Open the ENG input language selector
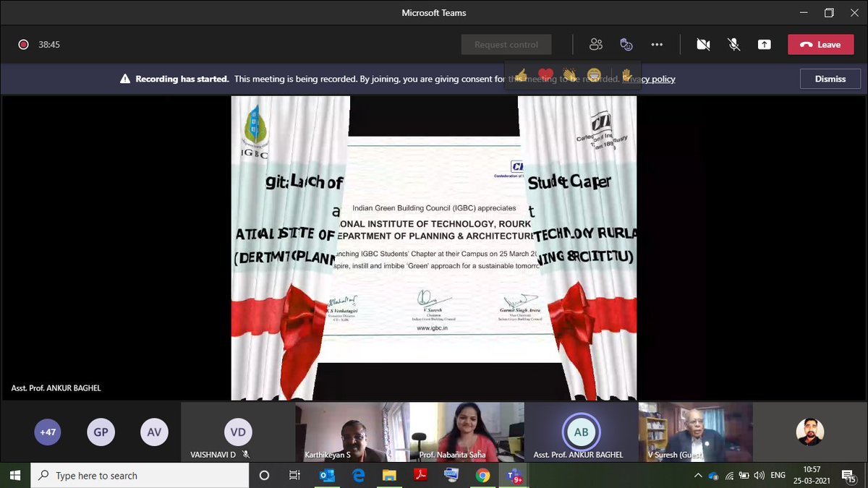 click(778, 476)
